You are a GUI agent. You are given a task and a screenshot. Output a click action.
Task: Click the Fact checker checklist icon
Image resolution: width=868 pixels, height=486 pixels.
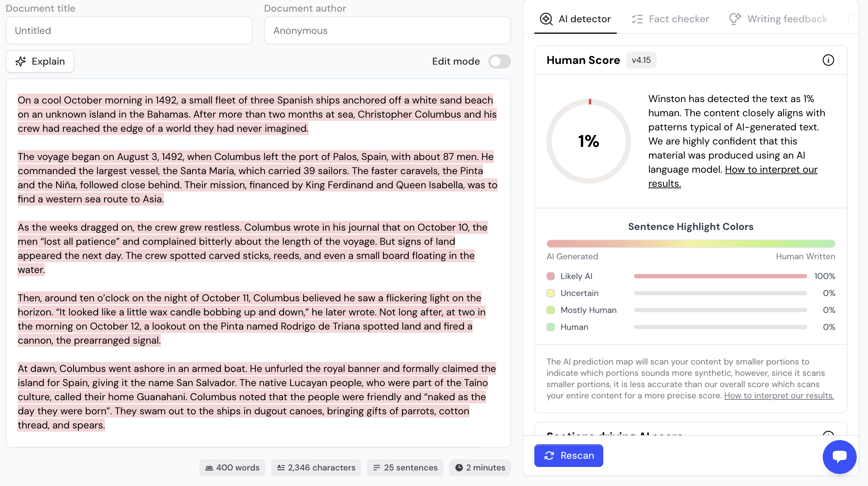(x=637, y=19)
